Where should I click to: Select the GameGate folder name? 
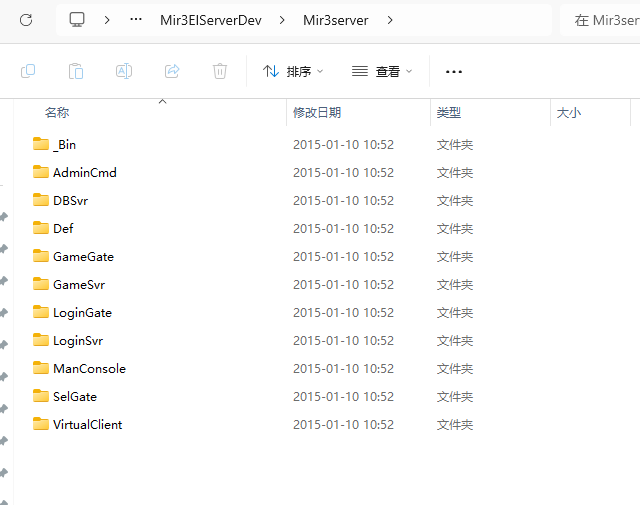tap(83, 256)
